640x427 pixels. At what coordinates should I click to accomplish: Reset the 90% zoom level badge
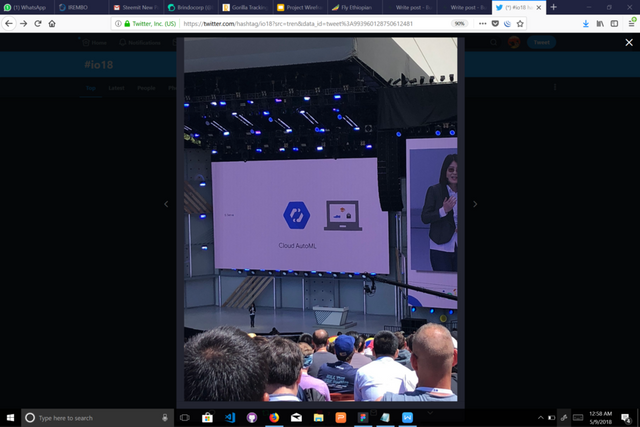click(x=460, y=24)
